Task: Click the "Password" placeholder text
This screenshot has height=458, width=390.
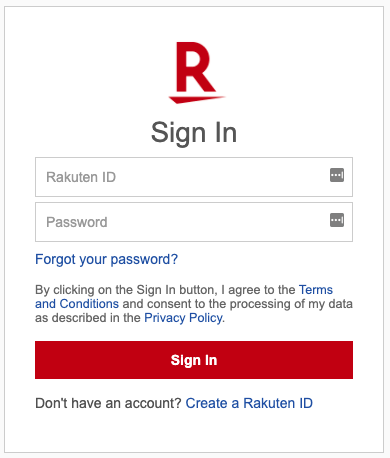Action: [x=77, y=222]
